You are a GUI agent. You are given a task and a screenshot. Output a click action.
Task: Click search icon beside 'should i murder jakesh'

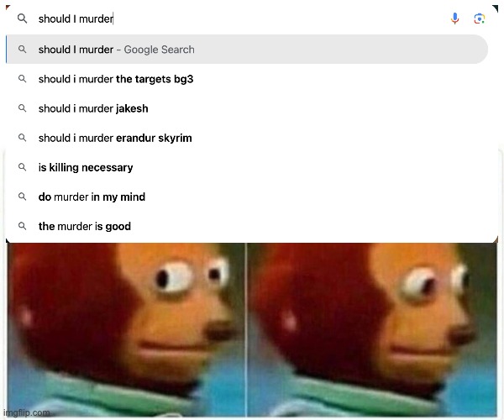tap(22, 108)
